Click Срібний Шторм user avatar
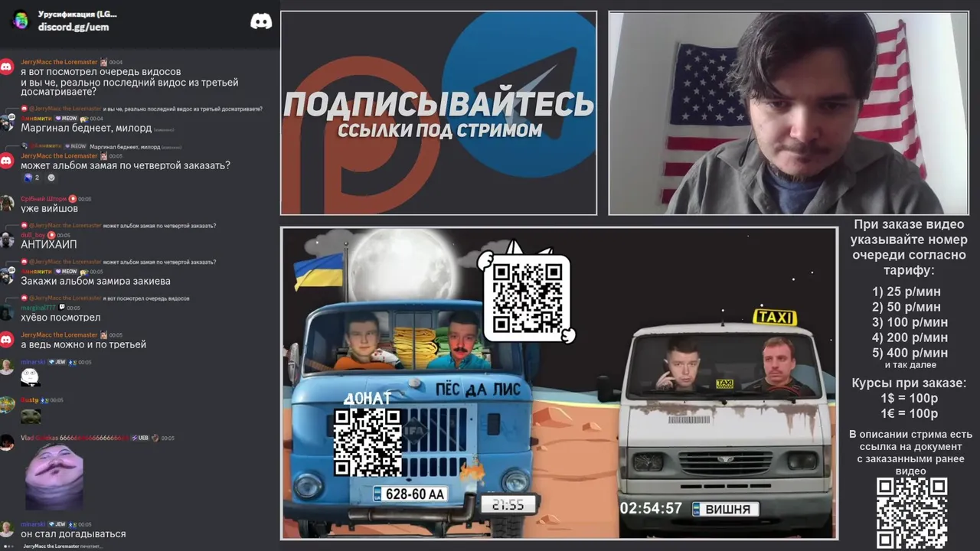This screenshot has height=551, width=980. [7, 203]
